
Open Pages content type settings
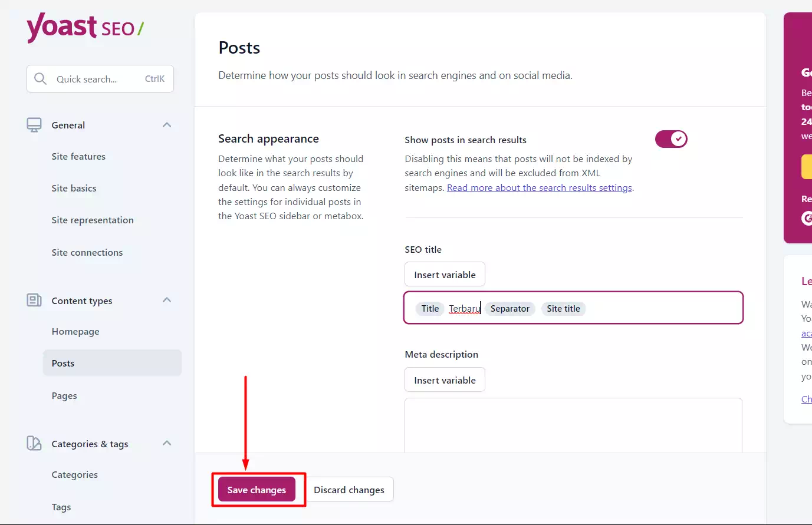64,395
